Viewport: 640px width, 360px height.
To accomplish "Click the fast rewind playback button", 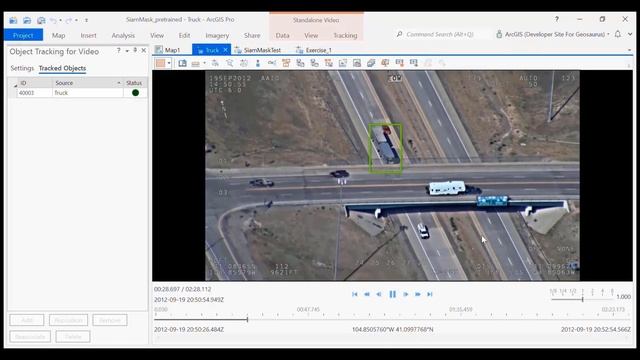I will click(367, 294).
